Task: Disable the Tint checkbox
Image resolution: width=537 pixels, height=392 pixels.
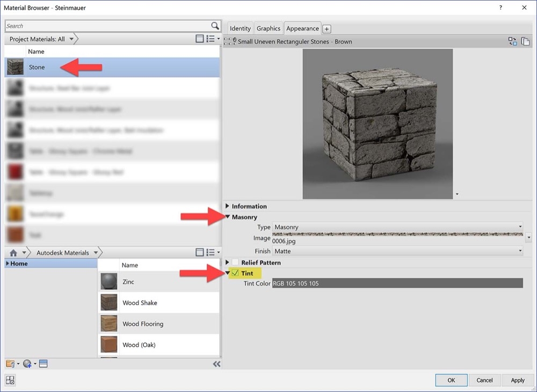Action: click(x=235, y=273)
